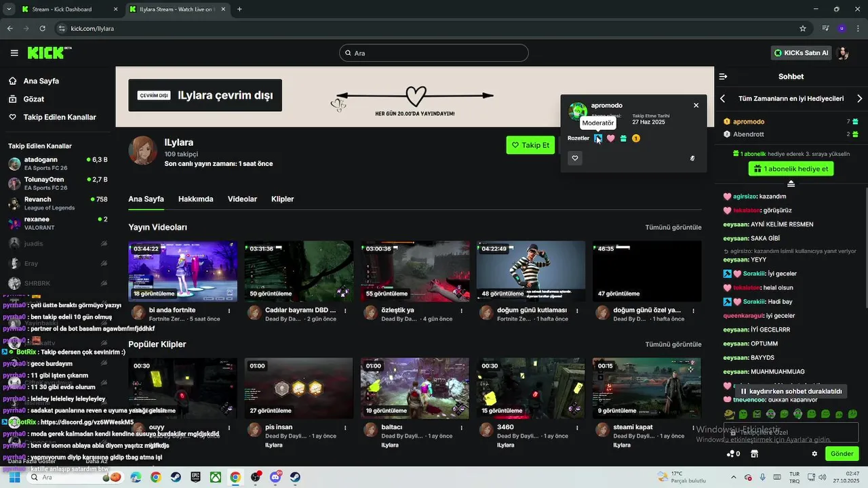Open the options menu for 'bi anda fortnite' video
Viewport: 868px width, 488px height.
pos(229,311)
